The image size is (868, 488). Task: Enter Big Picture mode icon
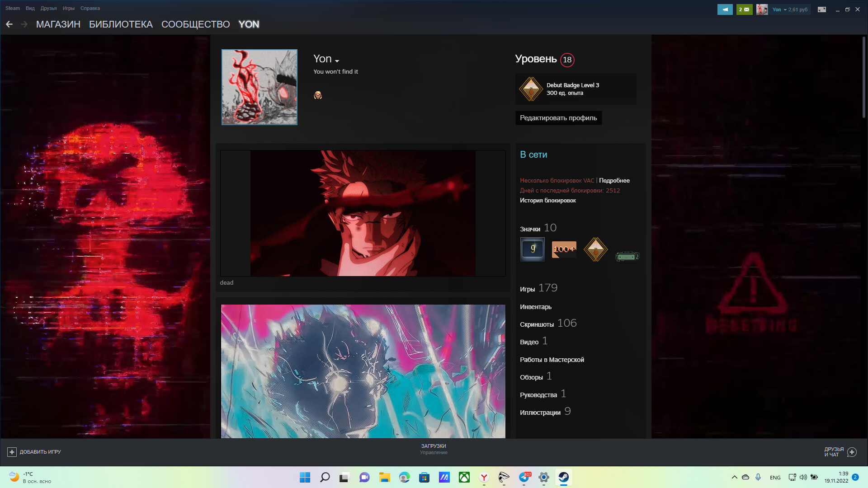tap(822, 9)
